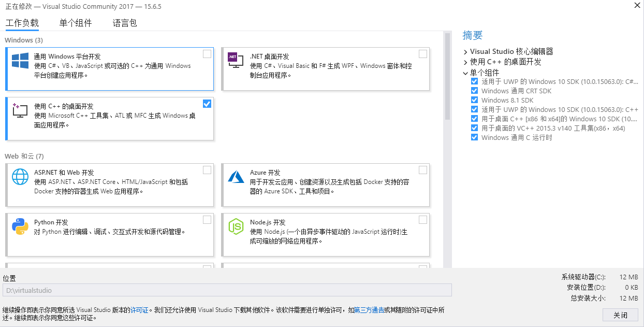Close the installer window with X
Screen dimensions: 644x327
pyautogui.click(x=637, y=5)
